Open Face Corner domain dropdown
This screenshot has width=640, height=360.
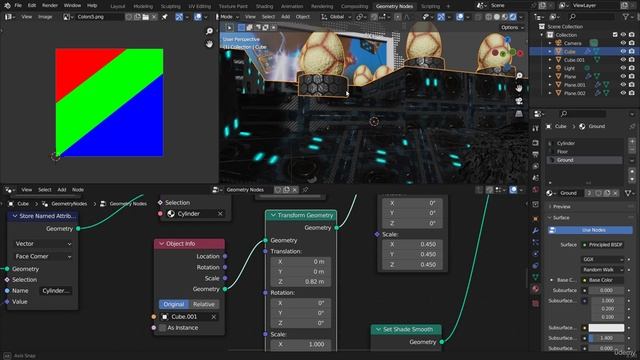pos(43,256)
